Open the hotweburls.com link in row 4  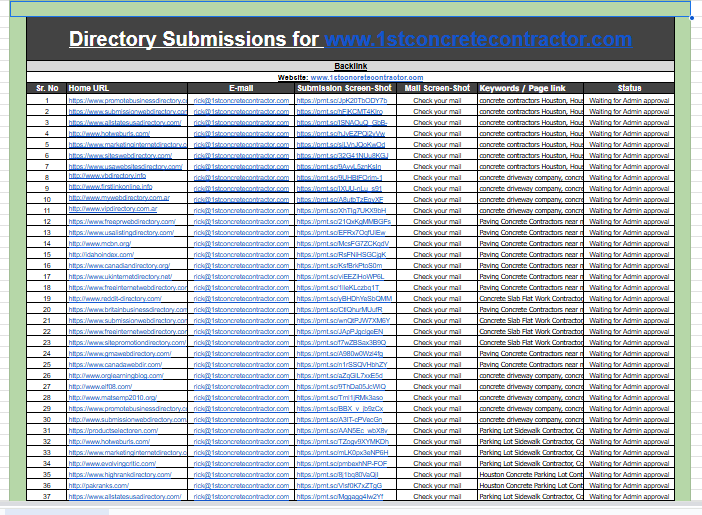point(109,133)
